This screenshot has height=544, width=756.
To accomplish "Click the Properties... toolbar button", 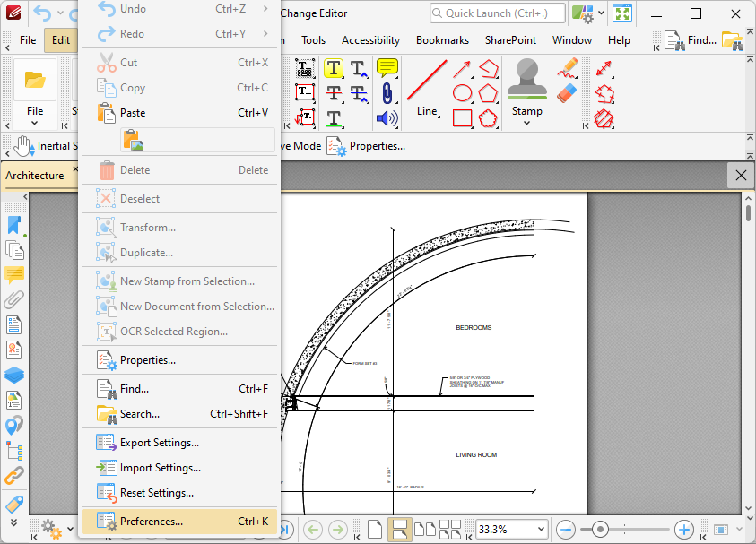I will tap(366, 146).
